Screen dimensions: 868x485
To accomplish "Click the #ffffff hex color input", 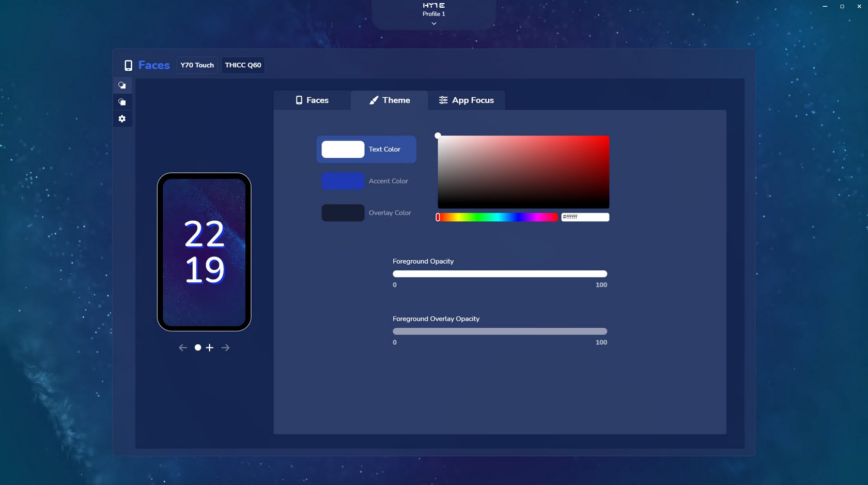I will pos(585,217).
